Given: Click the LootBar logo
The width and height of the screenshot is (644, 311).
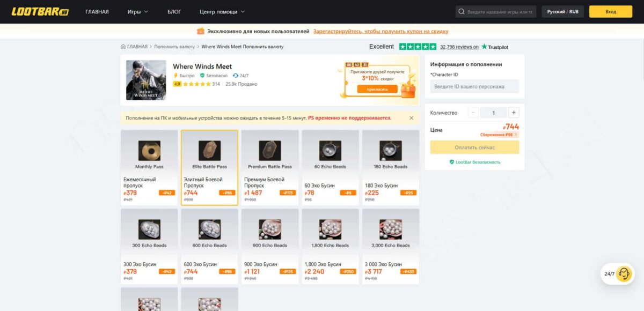Looking at the screenshot, I should point(40,12).
